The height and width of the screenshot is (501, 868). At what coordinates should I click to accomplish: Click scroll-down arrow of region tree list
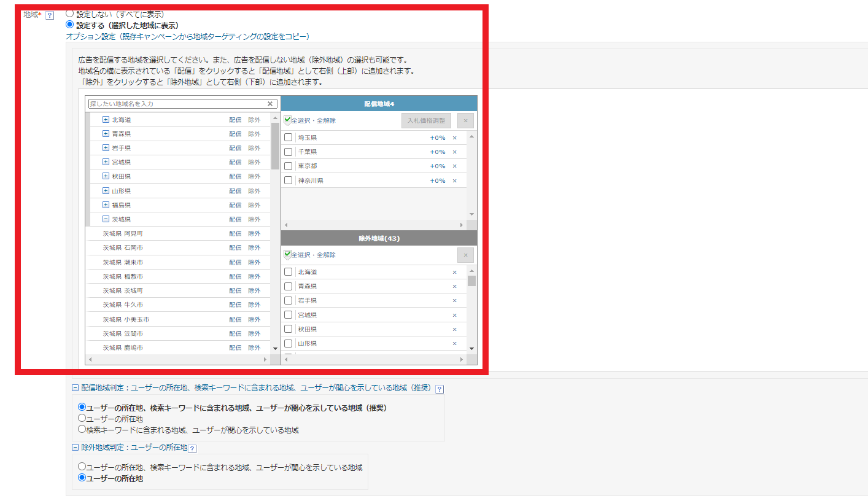click(x=275, y=349)
